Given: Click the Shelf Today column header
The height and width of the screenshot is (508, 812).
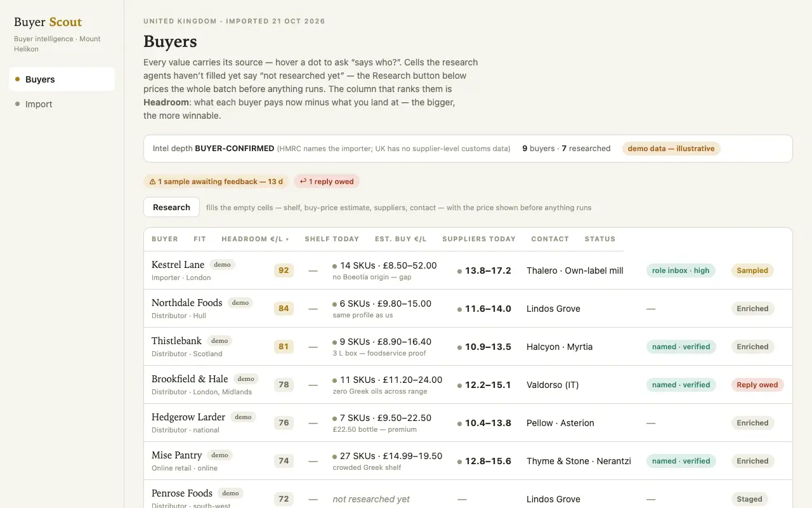Looking at the screenshot, I should [332, 239].
